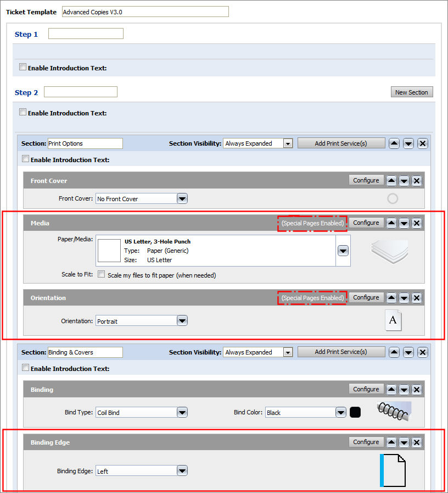Open the Front Cover dropdown
This screenshot has height=493, width=448.
pos(182,199)
